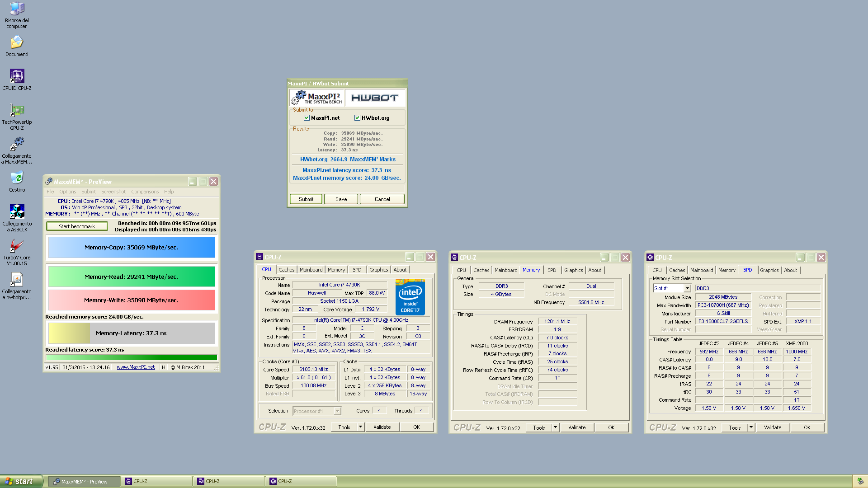Click CPU-Z title icon in Memory window
This screenshot has width=868, height=488.
(x=454, y=258)
